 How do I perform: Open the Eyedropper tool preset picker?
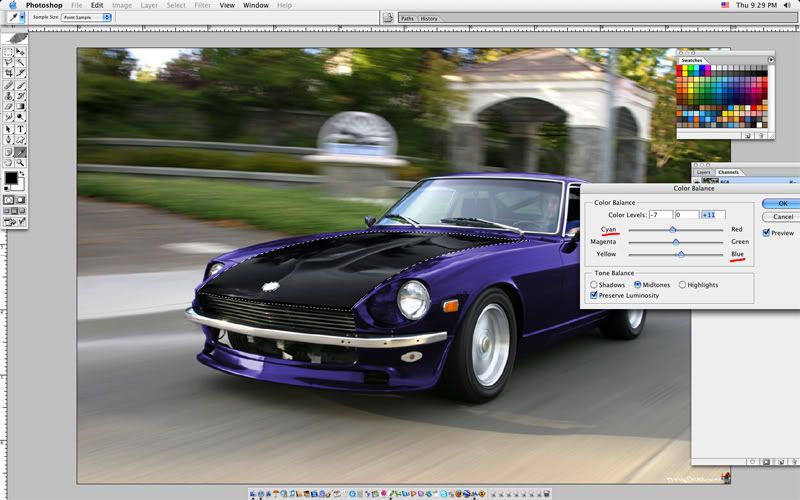pyautogui.click(x=22, y=18)
